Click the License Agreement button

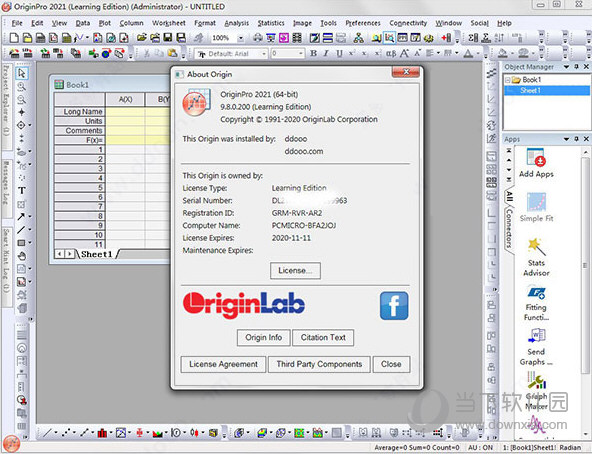223,364
